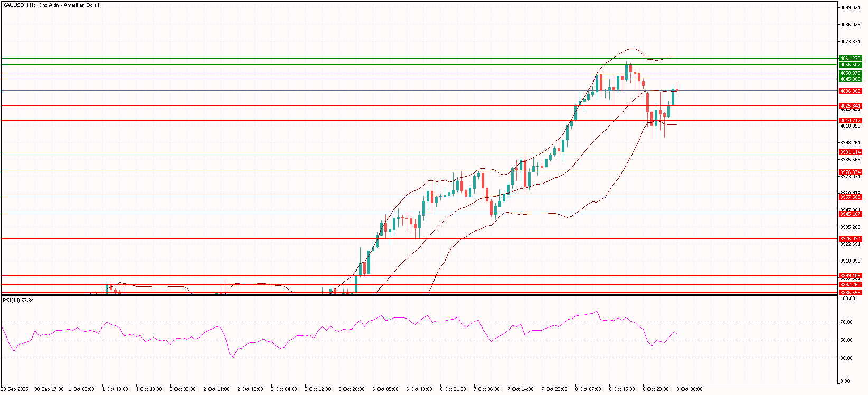This screenshot has width=868, height=395.
Task: Click the red 4036.966 price label
Action: click(850, 91)
